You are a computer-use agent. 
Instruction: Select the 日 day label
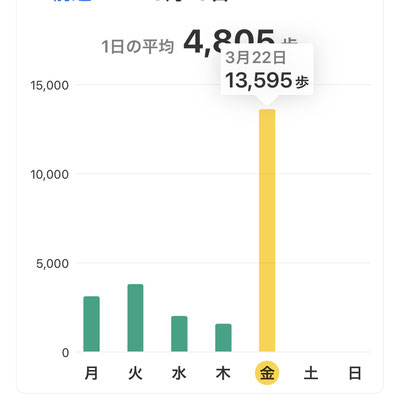tap(355, 373)
